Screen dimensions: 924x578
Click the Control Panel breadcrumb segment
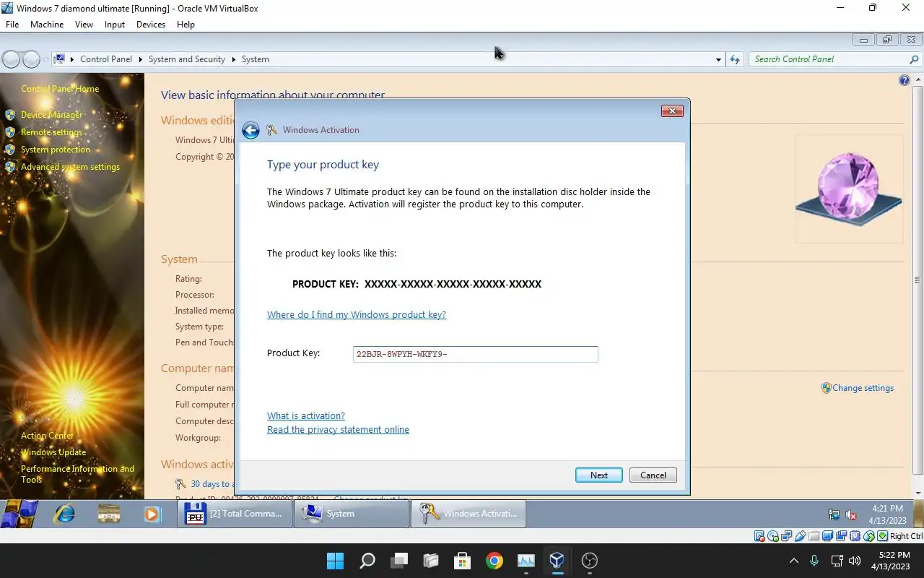click(106, 59)
